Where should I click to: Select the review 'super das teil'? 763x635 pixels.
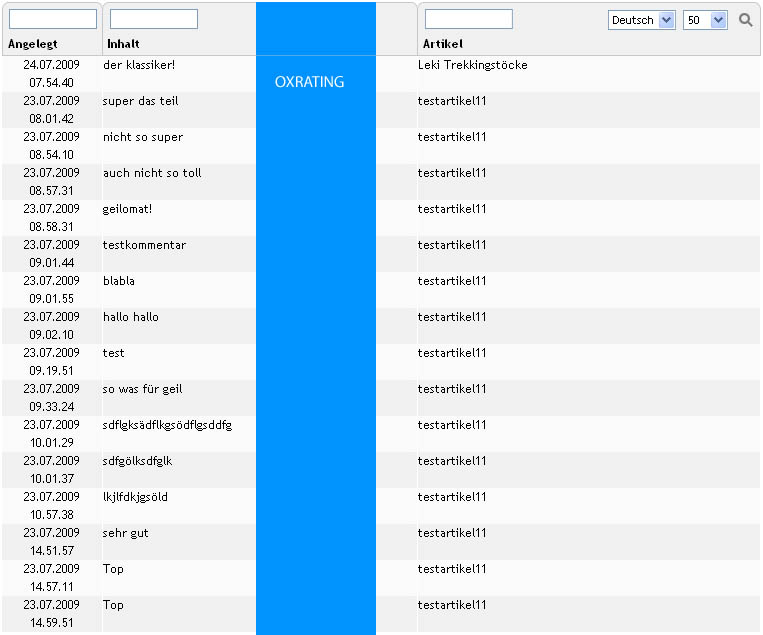point(140,101)
